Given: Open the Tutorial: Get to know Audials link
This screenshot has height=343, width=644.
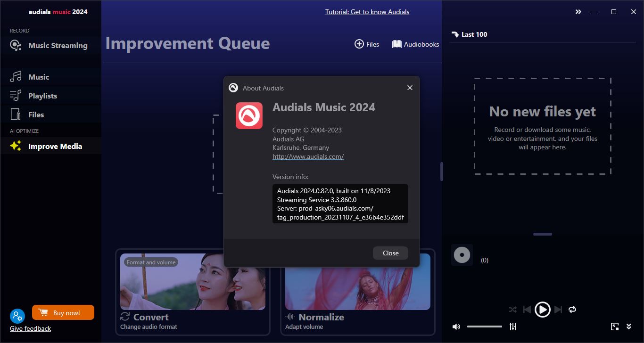Looking at the screenshot, I should pyautogui.click(x=367, y=12).
